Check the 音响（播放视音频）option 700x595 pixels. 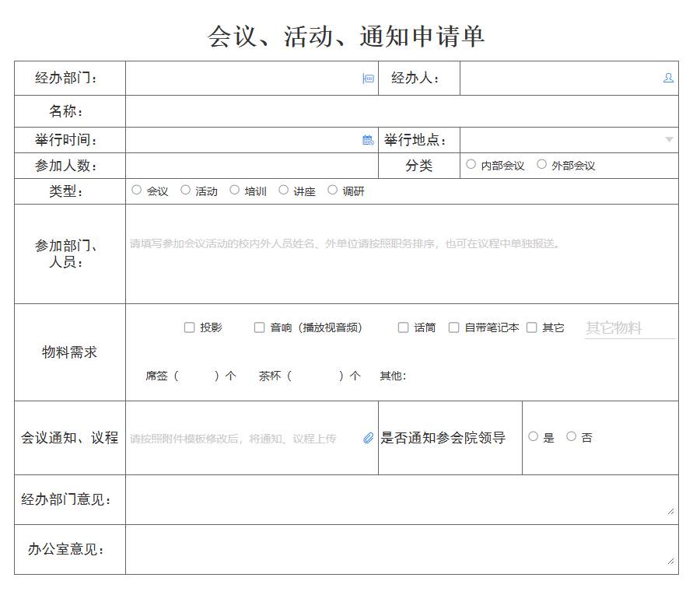tap(259, 328)
